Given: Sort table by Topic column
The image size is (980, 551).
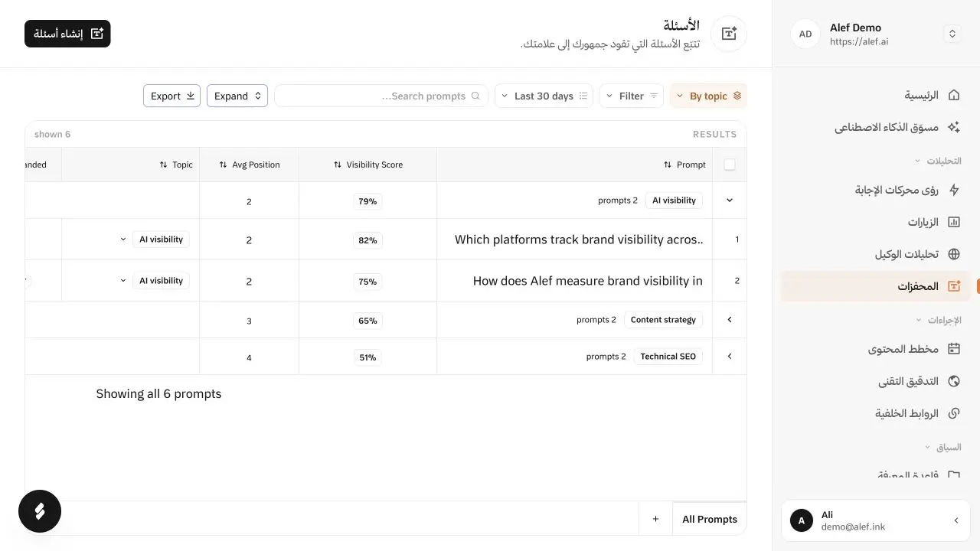Looking at the screenshot, I should pyautogui.click(x=176, y=165).
